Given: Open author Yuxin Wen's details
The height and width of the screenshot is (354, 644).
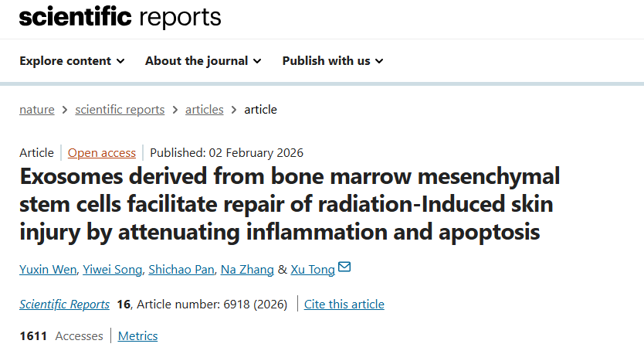Looking at the screenshot, I should (x=49, y=269).
